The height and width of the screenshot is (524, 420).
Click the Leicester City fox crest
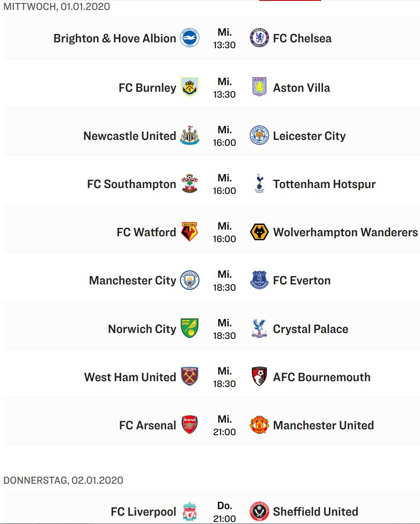259,135
